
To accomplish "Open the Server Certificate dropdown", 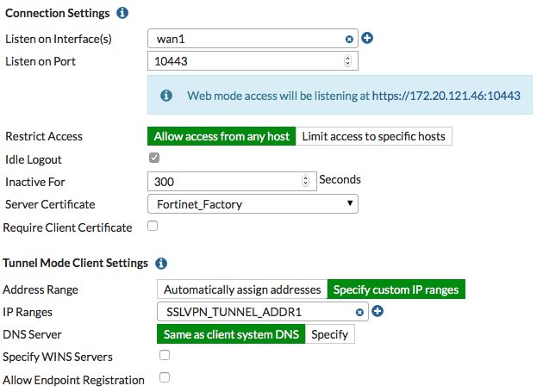I will (253, 204).
